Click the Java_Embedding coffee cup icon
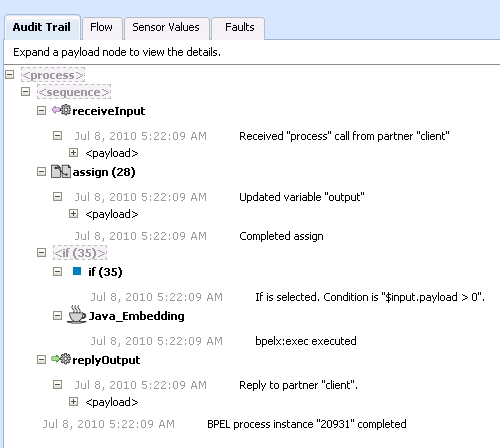 pyautogui.click(x=77, y=314)
